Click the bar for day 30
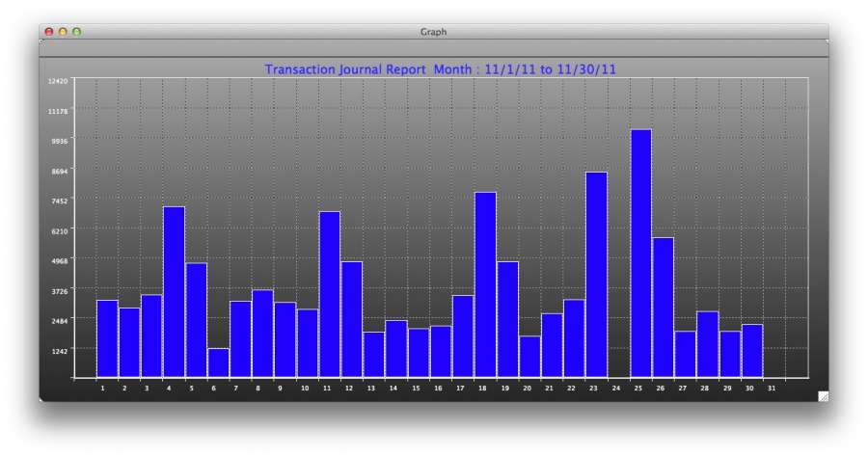Screen dimensions: 868x456 coord(752,351)
